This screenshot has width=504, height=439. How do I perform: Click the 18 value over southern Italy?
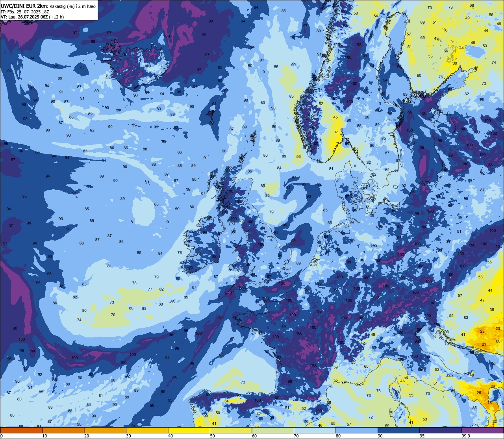(x=490, y=403)
